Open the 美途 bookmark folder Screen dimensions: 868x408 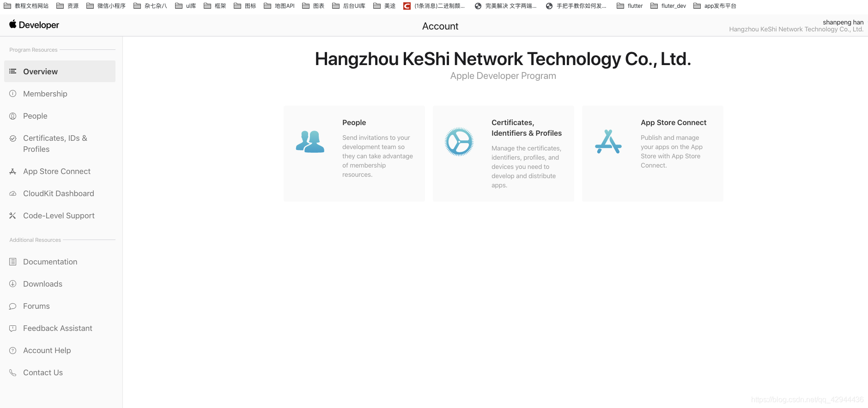pos(384,6)
